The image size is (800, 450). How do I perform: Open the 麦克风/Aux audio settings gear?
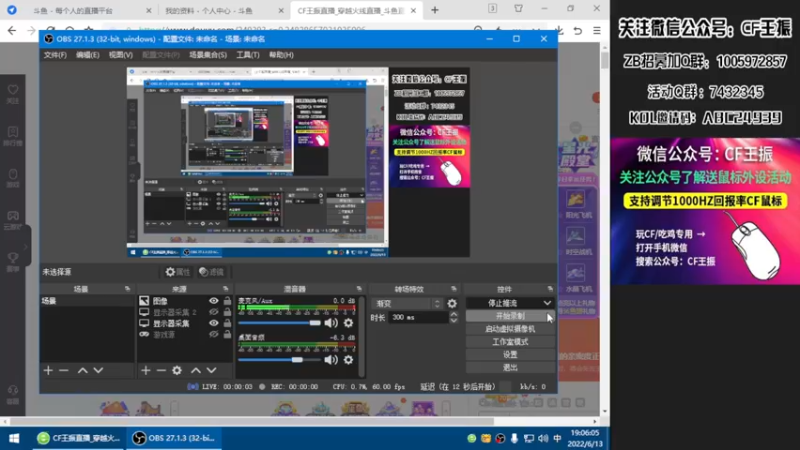(x=348, y=323)
